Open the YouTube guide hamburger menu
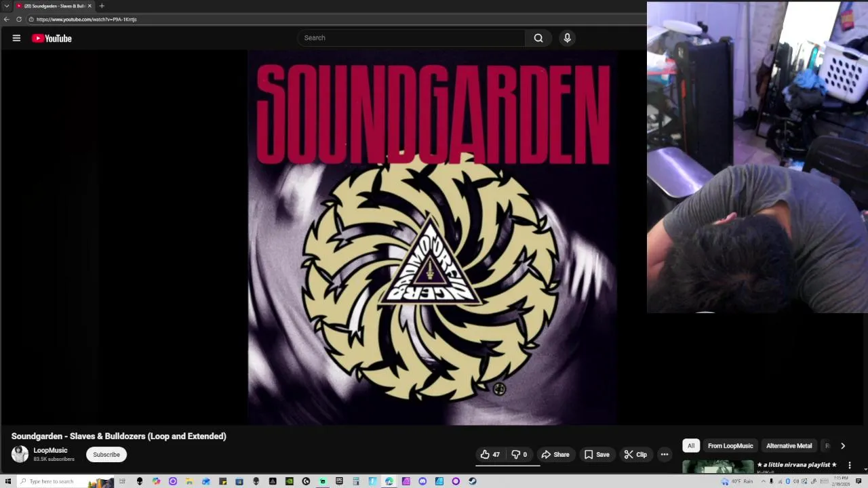The image size is (868, 488). (x=16, y=38)
